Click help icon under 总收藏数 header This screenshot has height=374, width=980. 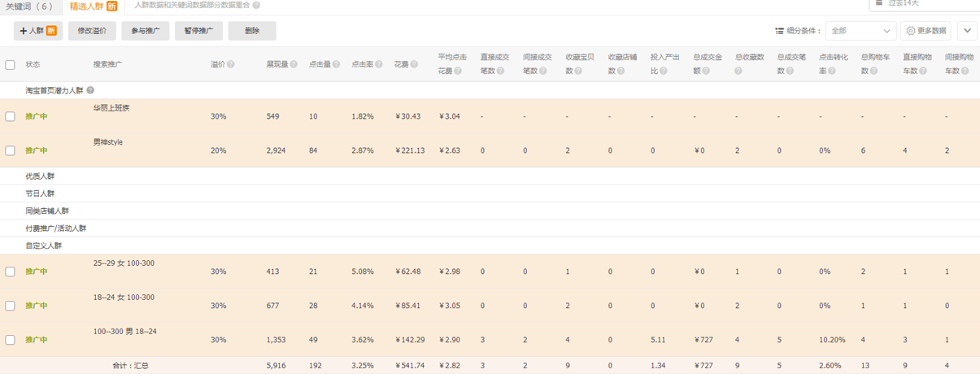click(738, 72)
